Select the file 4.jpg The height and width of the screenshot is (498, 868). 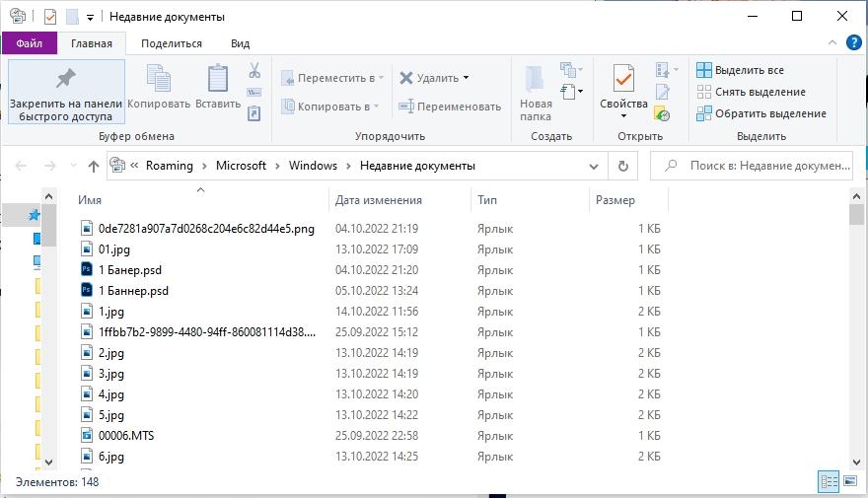coord(111,394)
